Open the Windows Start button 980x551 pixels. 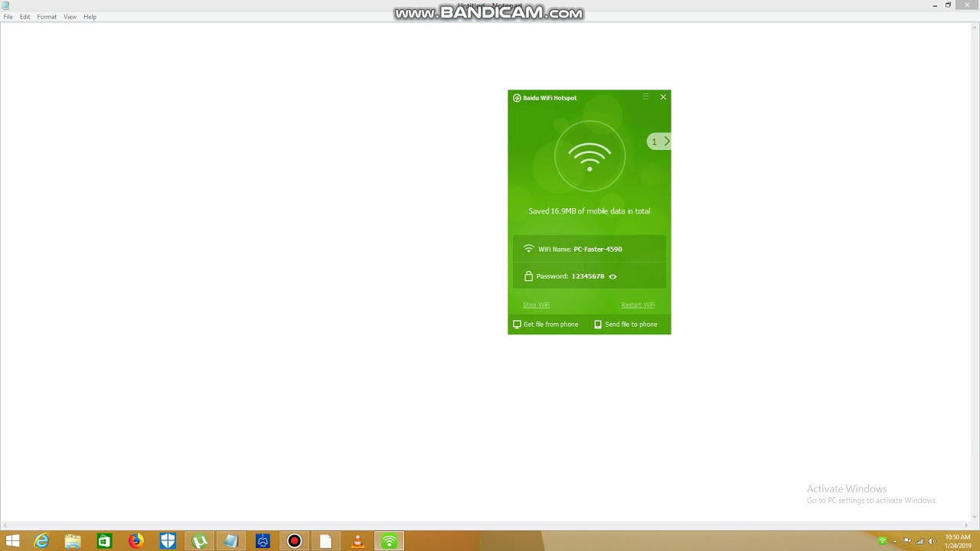13,541
